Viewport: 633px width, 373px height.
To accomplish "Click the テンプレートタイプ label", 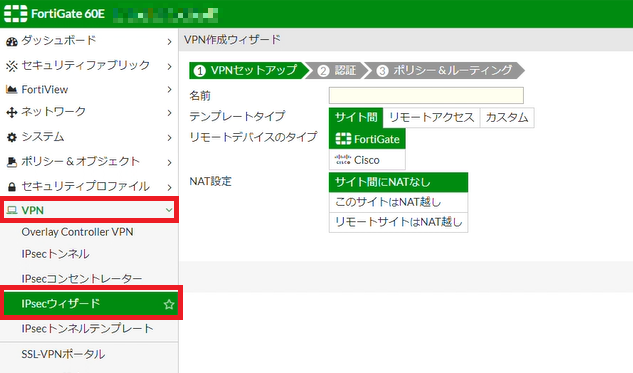I will [x=237, y=116].
